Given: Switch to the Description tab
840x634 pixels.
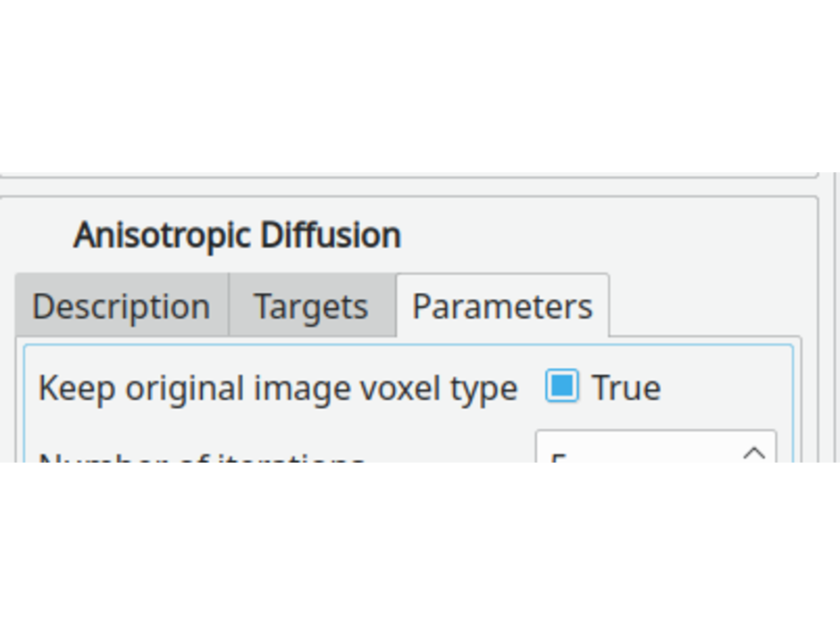Looking at the screenshot, I should click(121, 306).
